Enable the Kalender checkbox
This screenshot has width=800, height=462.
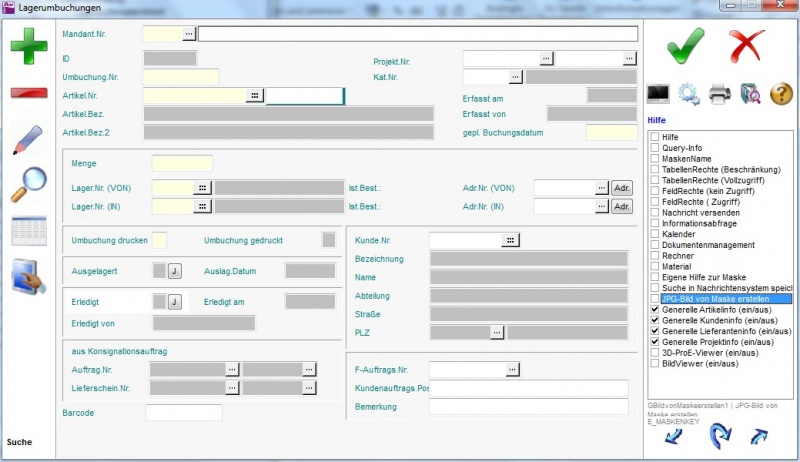tap(654, 233)
